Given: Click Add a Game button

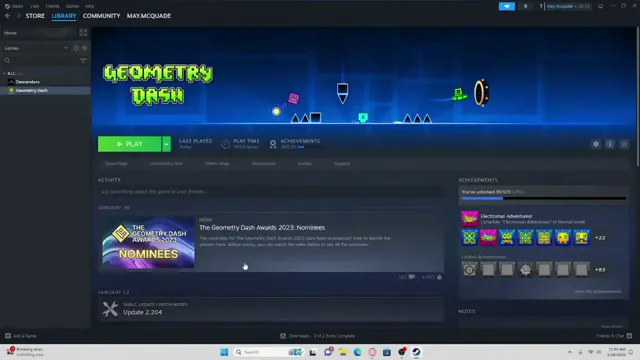Looking at the screenshot, I should pyautogui.click(x=20, y=336).
